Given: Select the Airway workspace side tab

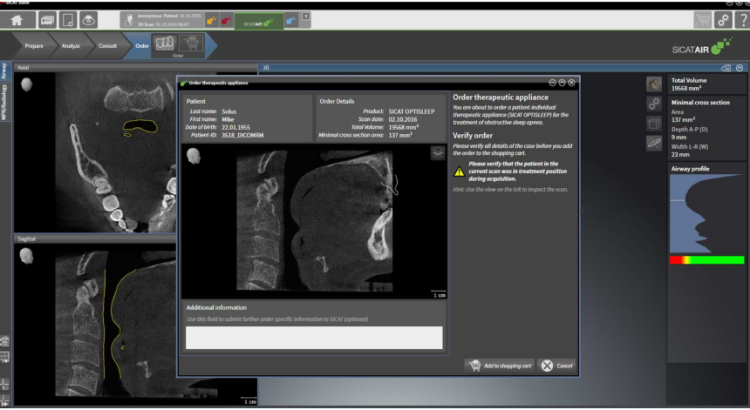Looking at the screenshot, I should 4,71.
